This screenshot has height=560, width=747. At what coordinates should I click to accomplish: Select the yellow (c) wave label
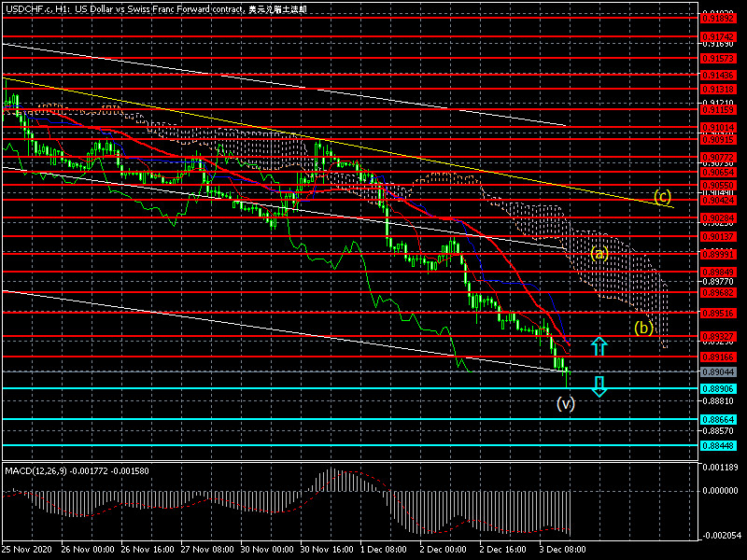(x=662, y=196)
